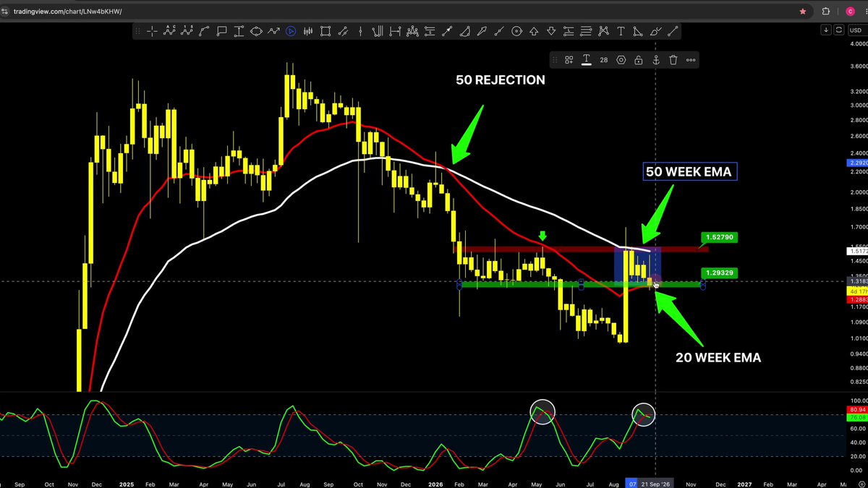Toggle the anchor option for the drawing

[x=655, y=60]
